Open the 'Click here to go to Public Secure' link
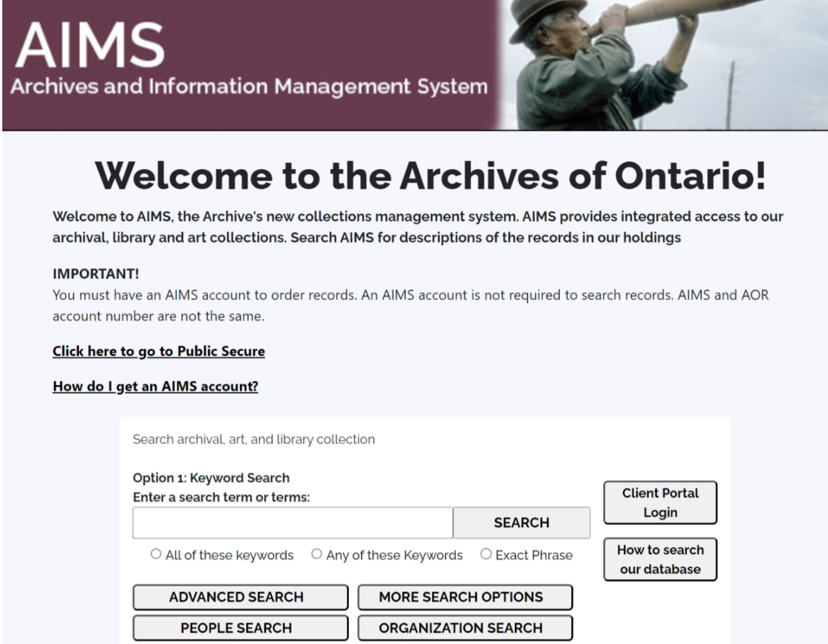Image resolution: width=828 pixels, height=644 pixels. (x=158, y=351)
